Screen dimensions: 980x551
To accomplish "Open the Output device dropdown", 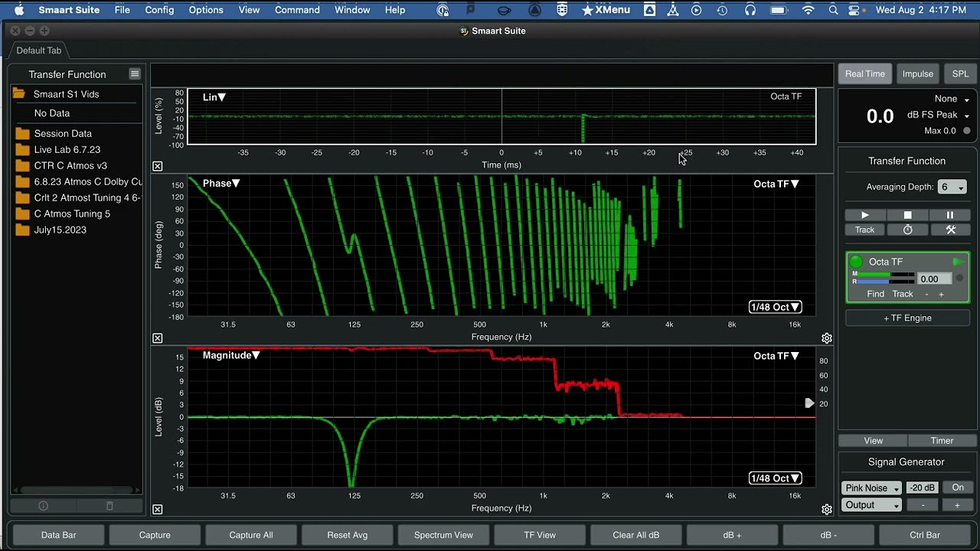I will (872, 505).
